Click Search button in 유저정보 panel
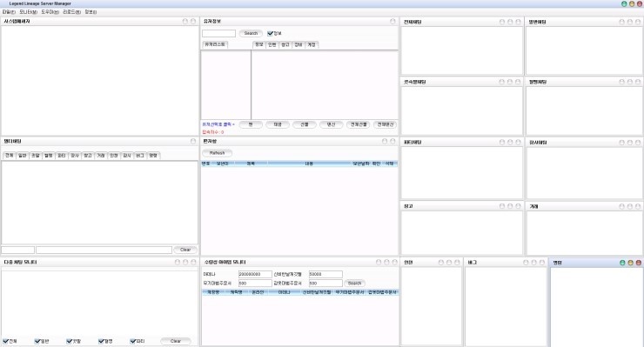Image resolution: width=644 pixels, height=347 pixels. click(x=251, y=33)
